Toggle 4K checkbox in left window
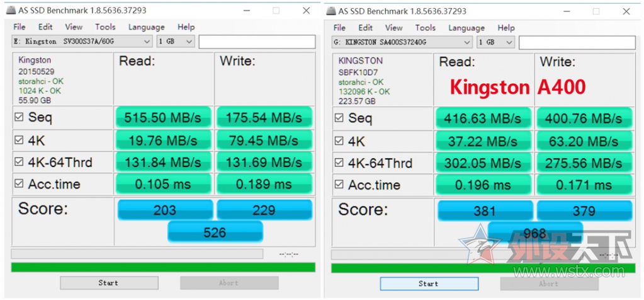Screen dimensions: 644x300 point(19,141)
